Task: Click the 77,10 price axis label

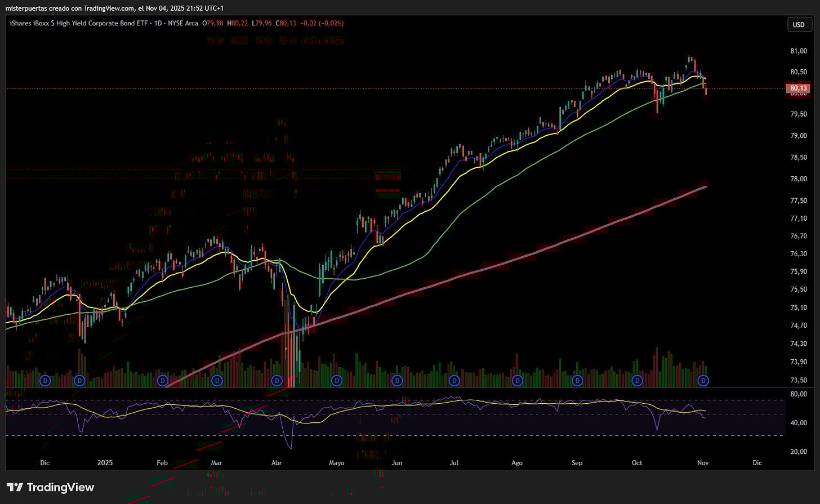Action: pos(798,218)
